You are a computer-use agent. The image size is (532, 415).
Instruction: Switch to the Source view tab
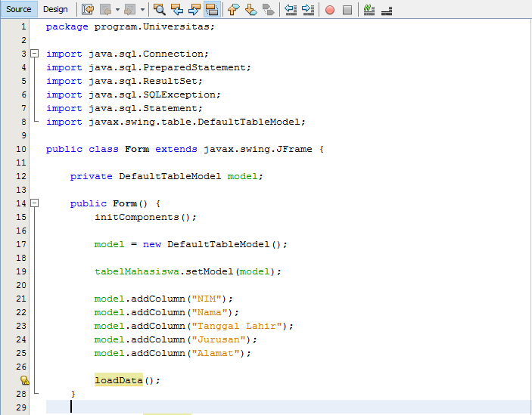tap(19, 9)
